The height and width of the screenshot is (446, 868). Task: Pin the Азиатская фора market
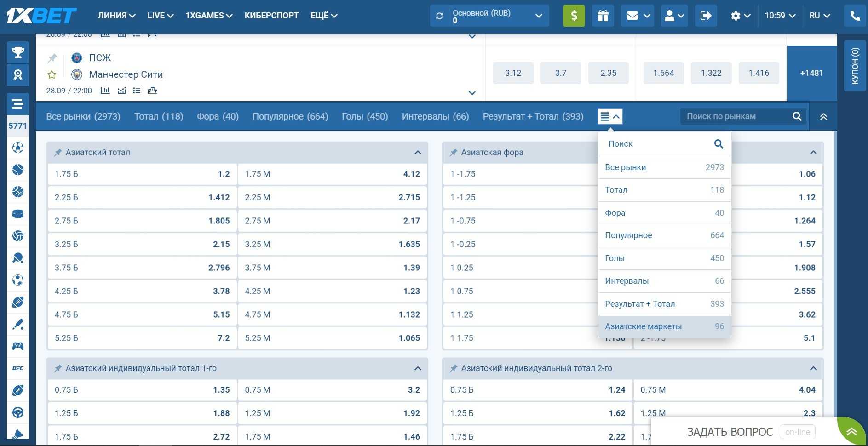coord(454,153)
